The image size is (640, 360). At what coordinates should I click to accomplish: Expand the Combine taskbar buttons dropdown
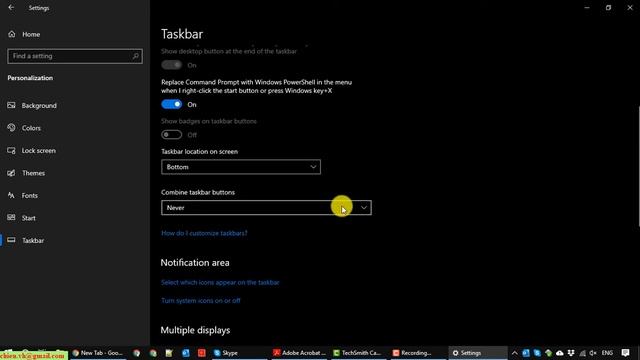point(266,208)
